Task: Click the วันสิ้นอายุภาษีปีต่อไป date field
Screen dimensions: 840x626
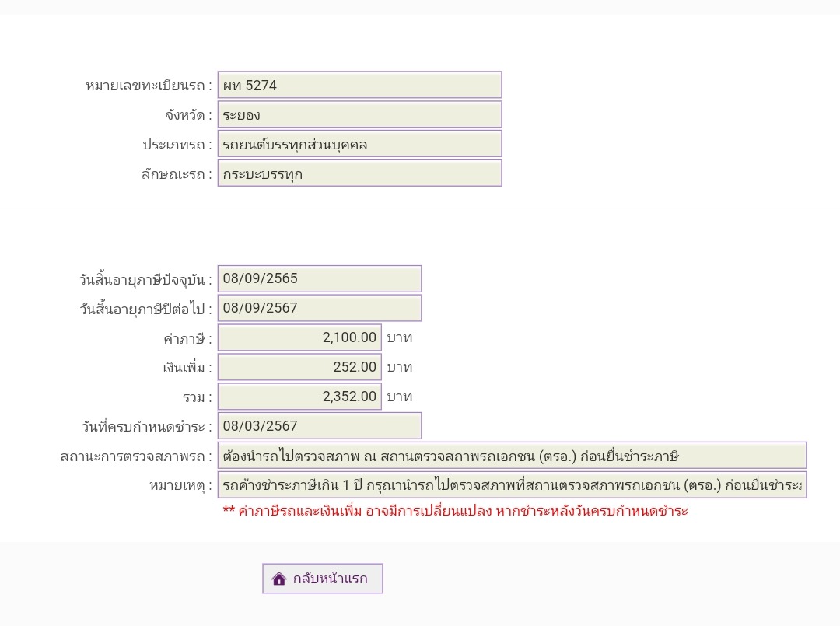Action: tap(319, 308)
